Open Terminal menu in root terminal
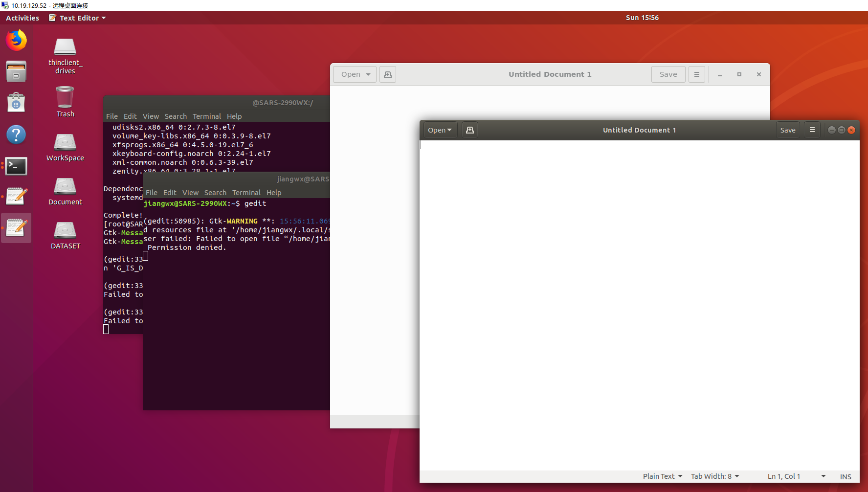Image resolution: width=868 pixels, height=492 pixels. coord(207,116)
